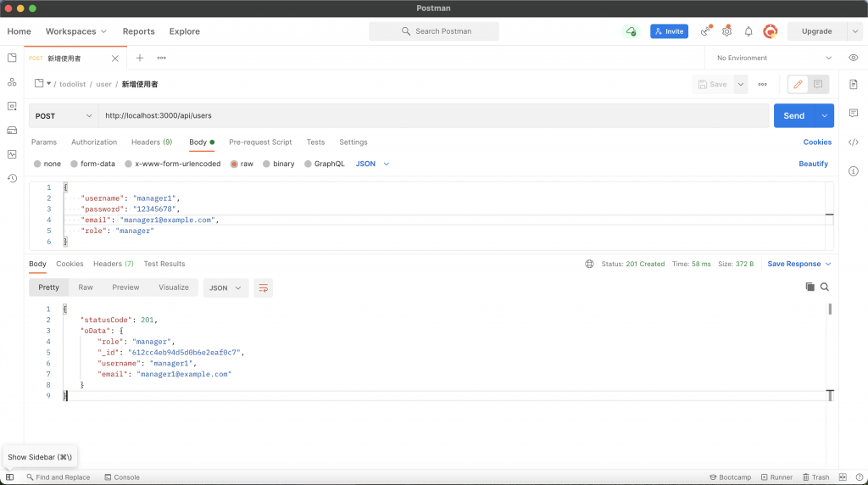The height and width of the screenshot is (485, 868).
Task: Click the environment quick look eye icon
Action: click(853, 58)
